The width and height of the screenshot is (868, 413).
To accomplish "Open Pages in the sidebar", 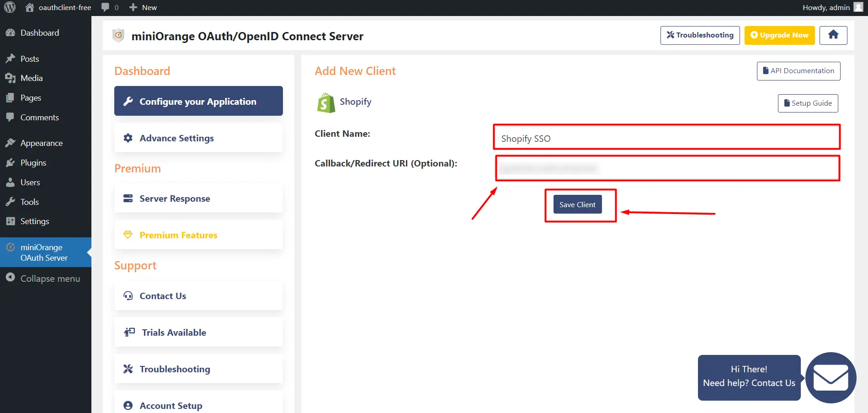I will click(x=46, y=98).
